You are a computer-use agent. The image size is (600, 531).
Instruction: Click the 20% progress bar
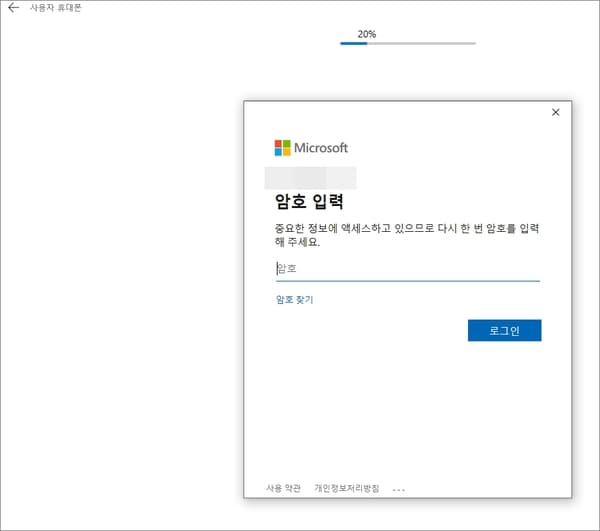coord(408,44)
